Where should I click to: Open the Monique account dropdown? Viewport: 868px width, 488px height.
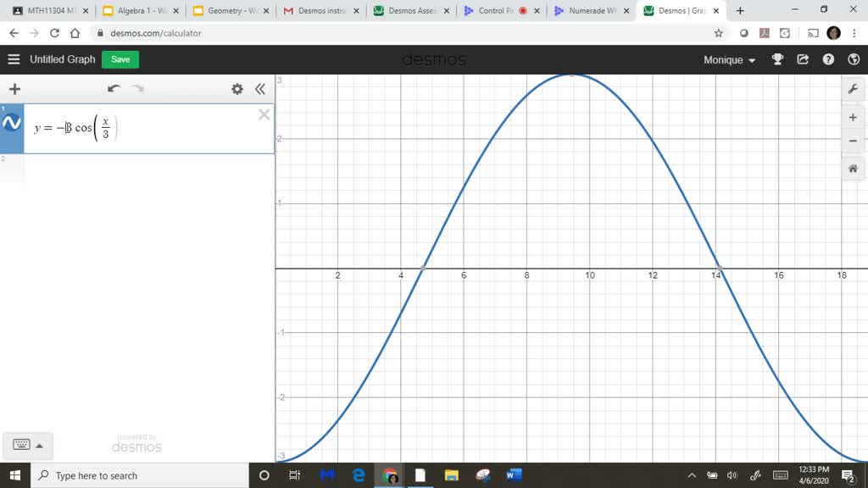tap(727, 59)
